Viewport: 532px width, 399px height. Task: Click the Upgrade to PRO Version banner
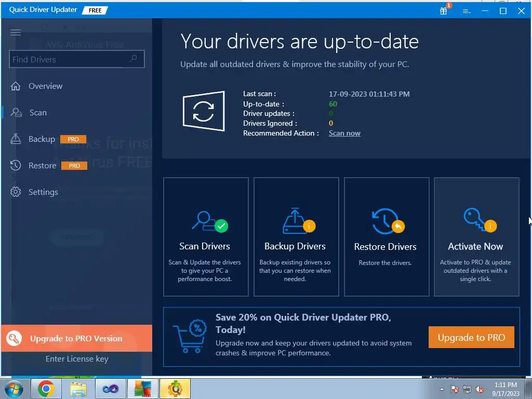77,338
